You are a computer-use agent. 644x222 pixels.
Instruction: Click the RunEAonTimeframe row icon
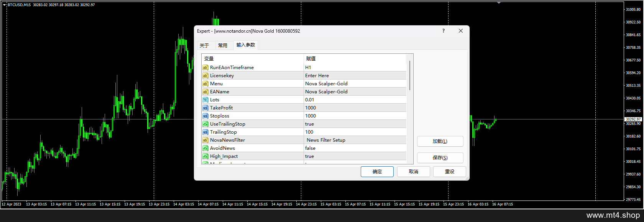[205, 68]
